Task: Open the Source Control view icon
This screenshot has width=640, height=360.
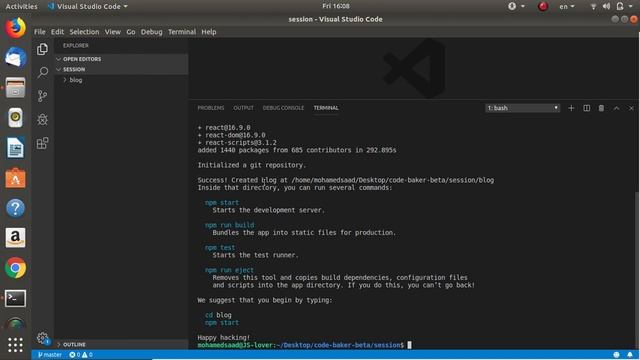Action: 42,96
